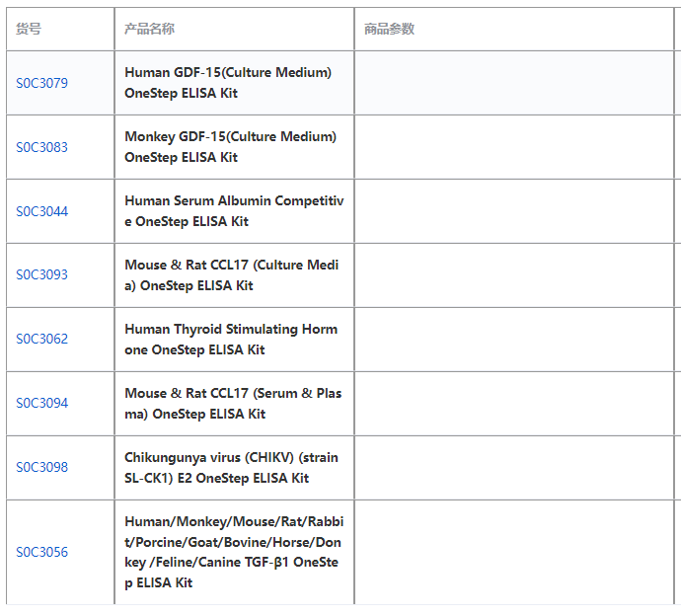Select Human Thyroid Stimulating Hormone kit name
Viewport: 681px width, 616px height.
pos(231,339)
